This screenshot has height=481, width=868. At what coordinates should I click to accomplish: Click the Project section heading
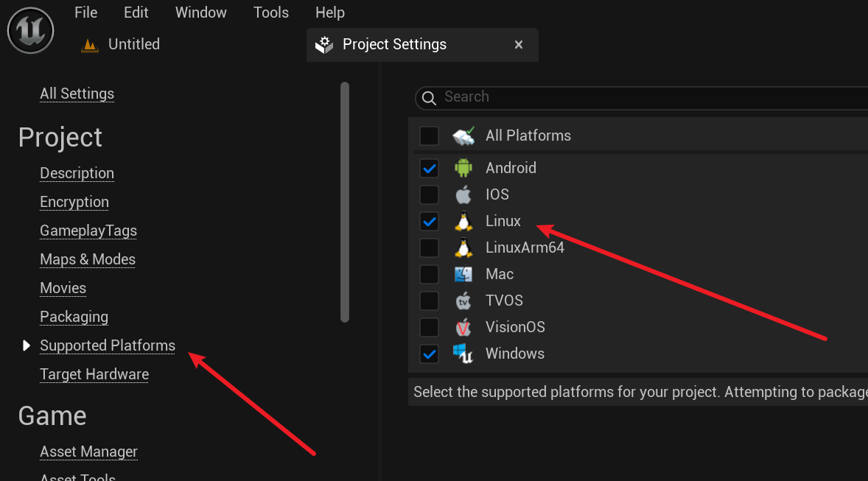click(60, 137)
